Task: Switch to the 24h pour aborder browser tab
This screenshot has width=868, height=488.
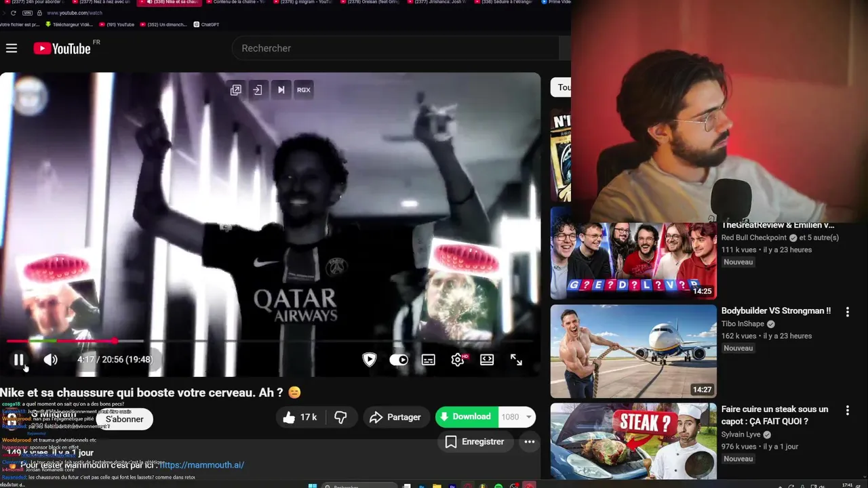Action: (33, 3)
